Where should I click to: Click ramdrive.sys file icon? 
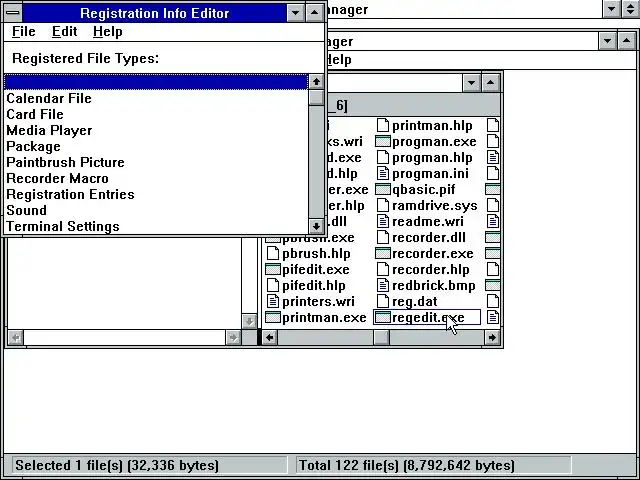point(382,205)
